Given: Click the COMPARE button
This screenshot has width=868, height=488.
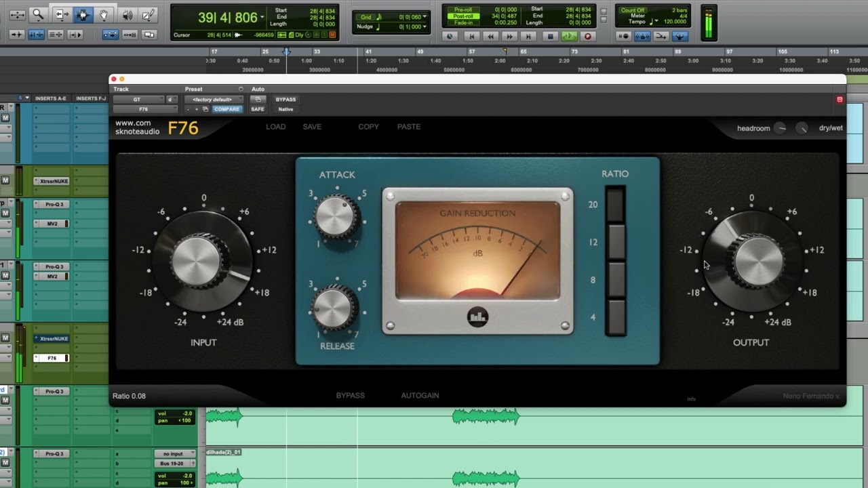Looking at the screenshot, I should (x=226, y=109).
